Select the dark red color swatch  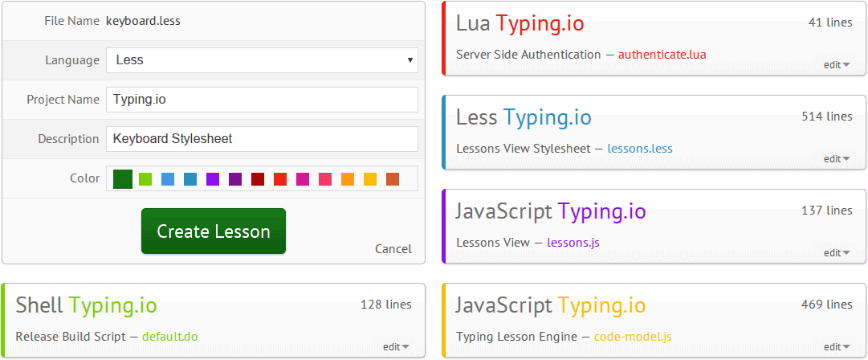(x=258, y=179)
